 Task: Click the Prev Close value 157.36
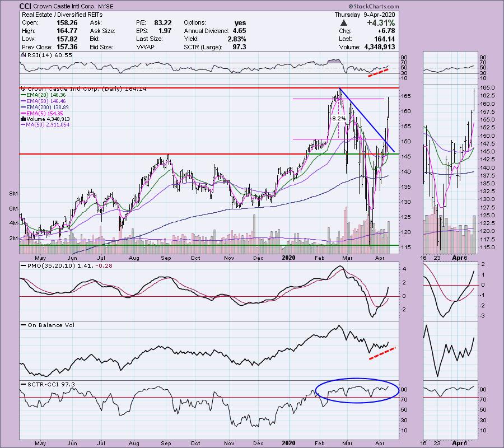pyautogui.click(x=67, y=47)
